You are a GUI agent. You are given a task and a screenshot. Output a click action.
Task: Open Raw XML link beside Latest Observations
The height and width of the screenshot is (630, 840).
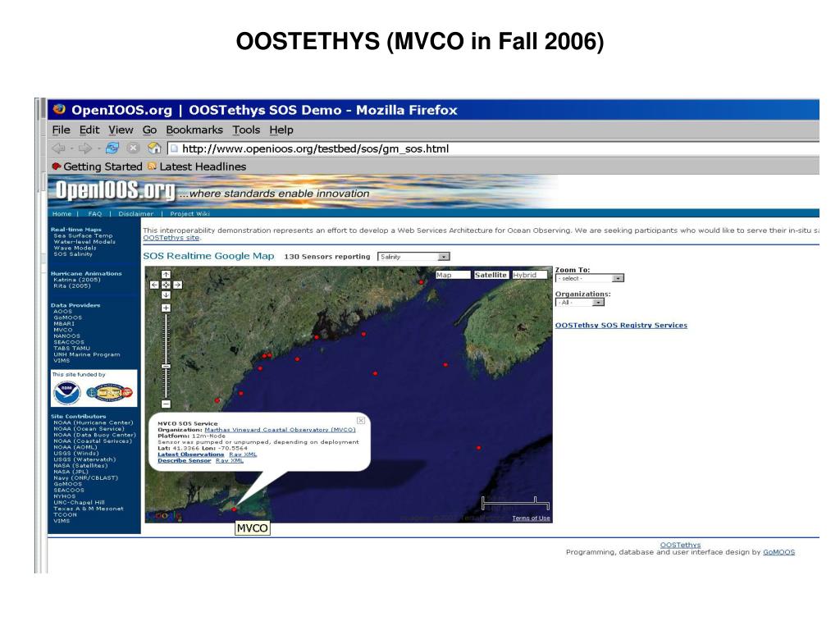coord(243,454)
